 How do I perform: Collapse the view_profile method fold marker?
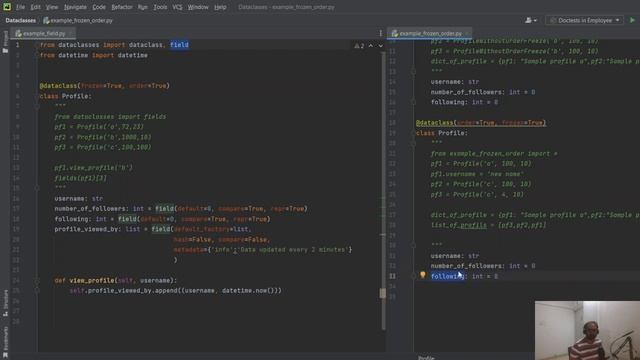[37, 280]
